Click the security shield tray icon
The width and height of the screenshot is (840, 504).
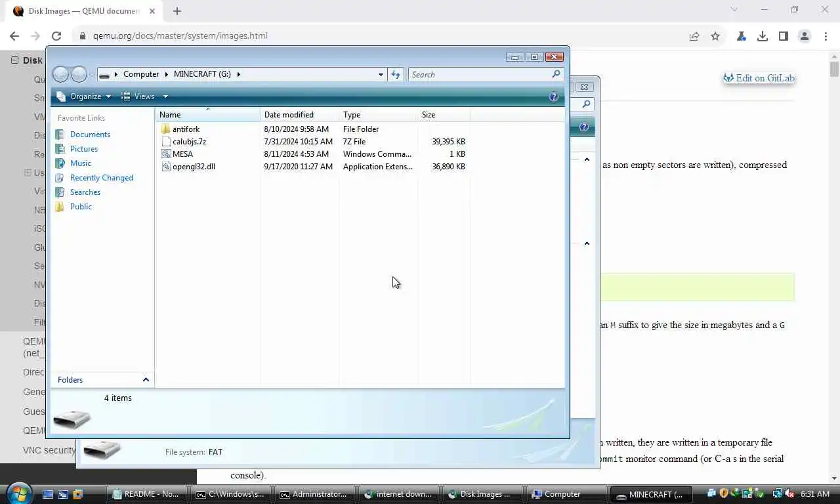[x=724, y=494]
